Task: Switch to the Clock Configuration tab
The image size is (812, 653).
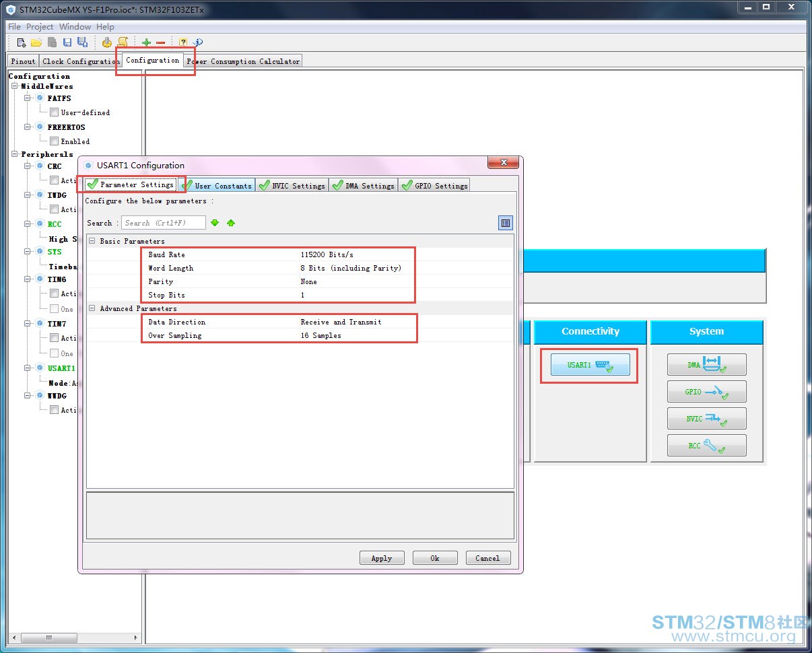Action: (x=80, y=61)
